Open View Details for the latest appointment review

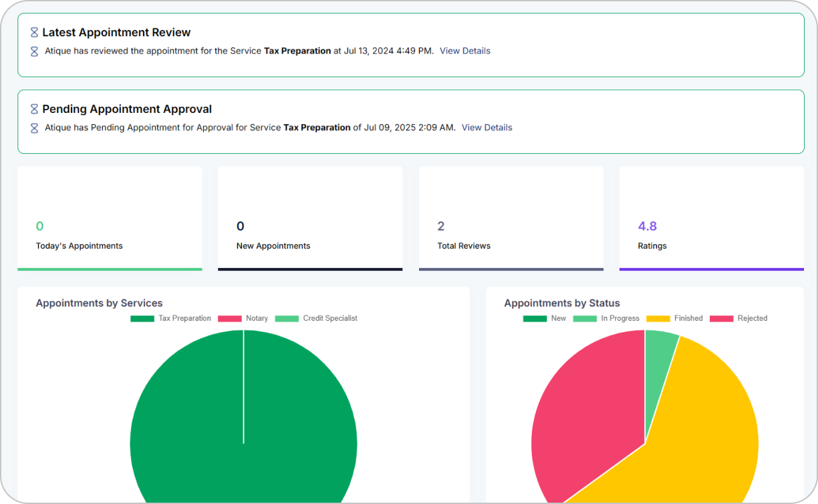tap(464, 51)
